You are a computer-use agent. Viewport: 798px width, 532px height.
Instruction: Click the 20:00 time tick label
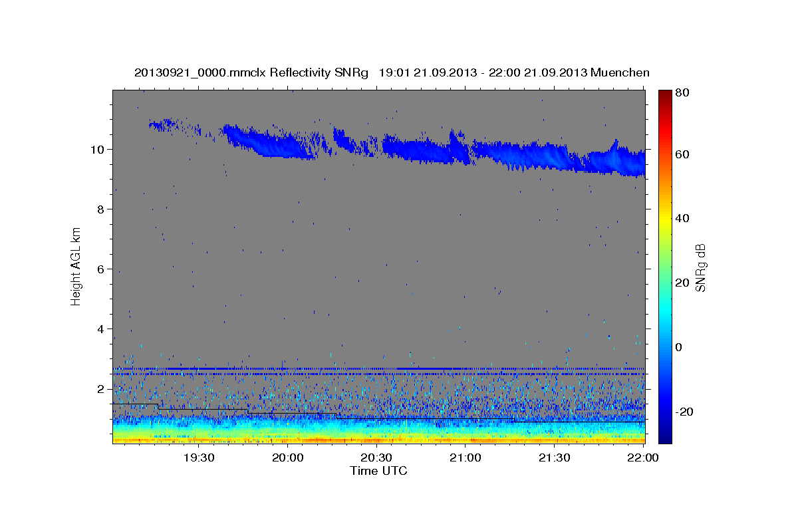click(287, 458)
